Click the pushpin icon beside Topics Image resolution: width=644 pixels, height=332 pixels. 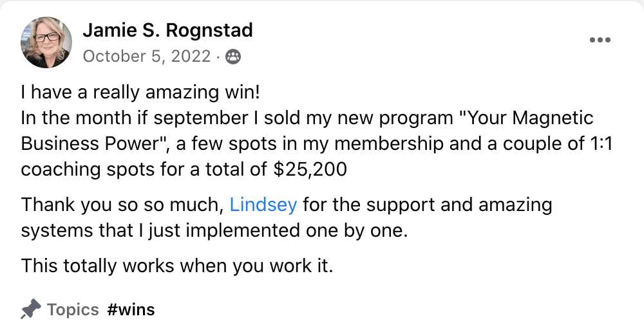[x=31, y=309]
